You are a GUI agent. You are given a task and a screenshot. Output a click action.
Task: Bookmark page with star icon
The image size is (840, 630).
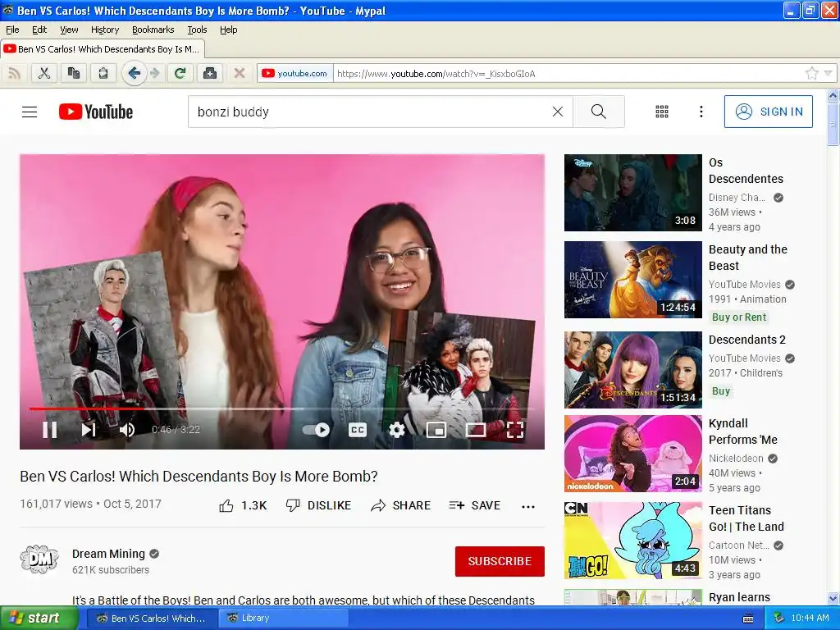(x=811, y=73)
